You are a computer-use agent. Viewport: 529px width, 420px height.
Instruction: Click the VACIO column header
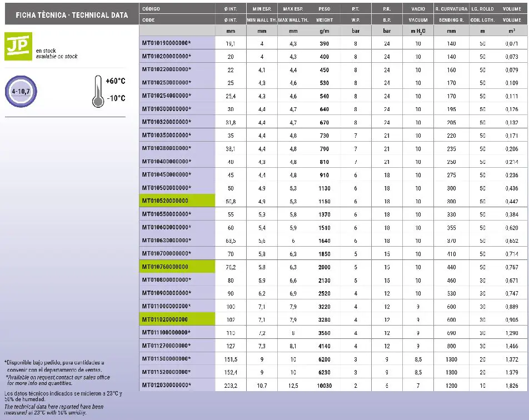click(418, 9)
